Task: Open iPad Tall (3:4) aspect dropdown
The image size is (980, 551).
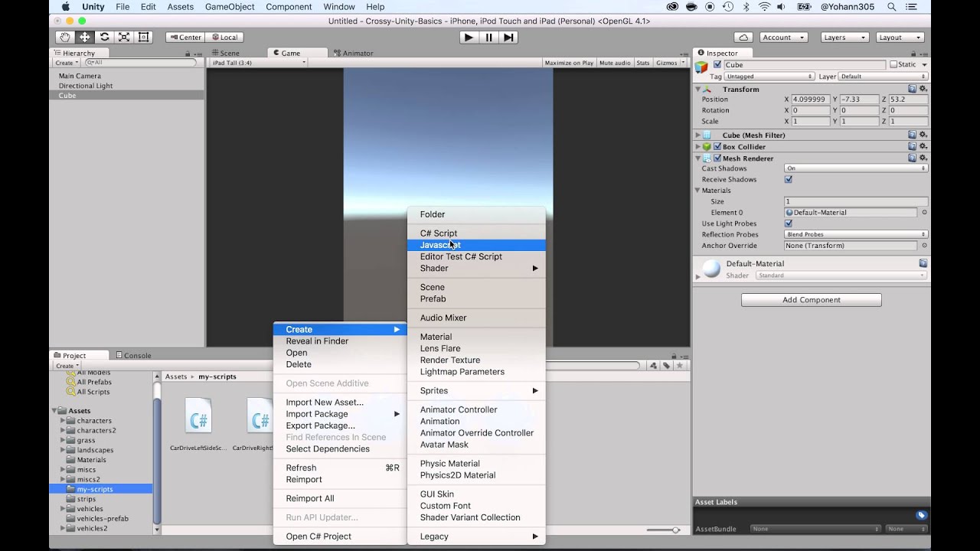Action: click(x=258, y=63)
